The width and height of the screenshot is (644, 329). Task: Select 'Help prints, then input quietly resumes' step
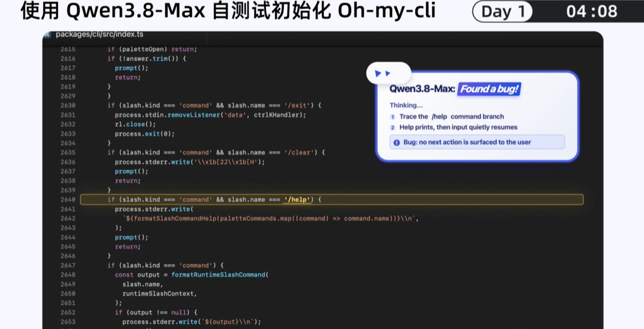[x=459, y=127]
